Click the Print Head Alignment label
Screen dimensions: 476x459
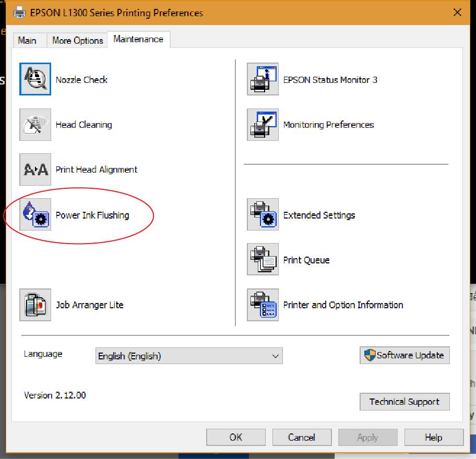(x=97, y=170)
